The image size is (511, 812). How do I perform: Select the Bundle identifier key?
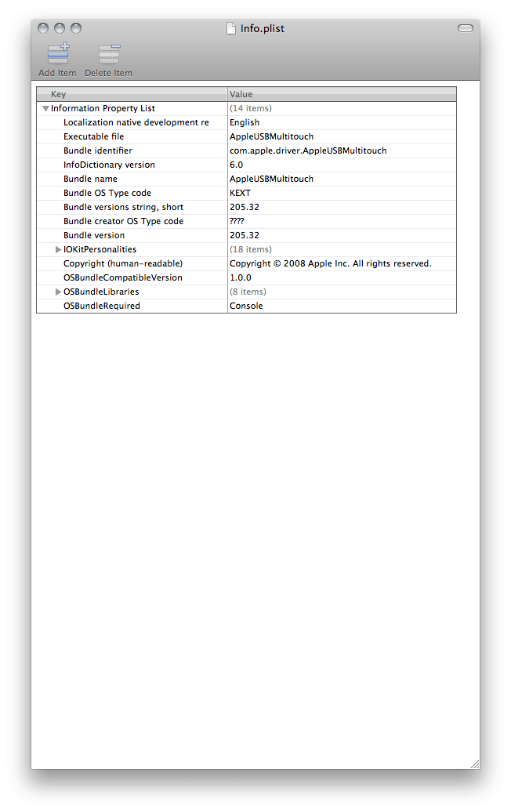tap(98, 150)
